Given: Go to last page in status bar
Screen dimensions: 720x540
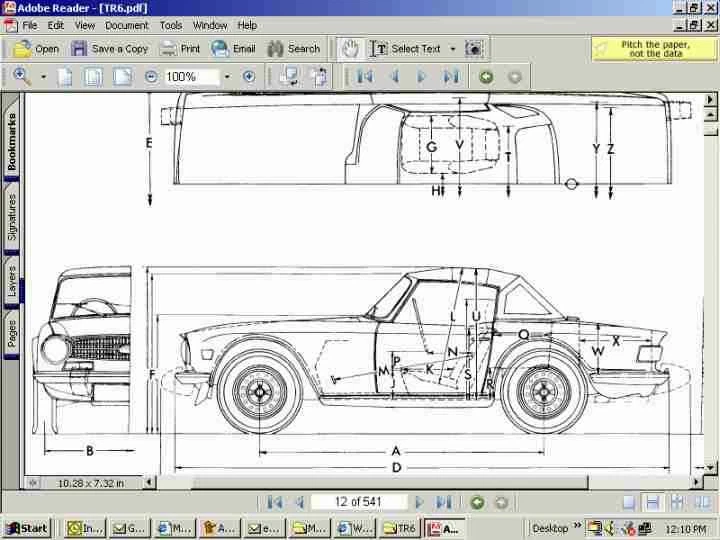Looking at the screenshot, I should pyautogui.click(x=444, y=502).
